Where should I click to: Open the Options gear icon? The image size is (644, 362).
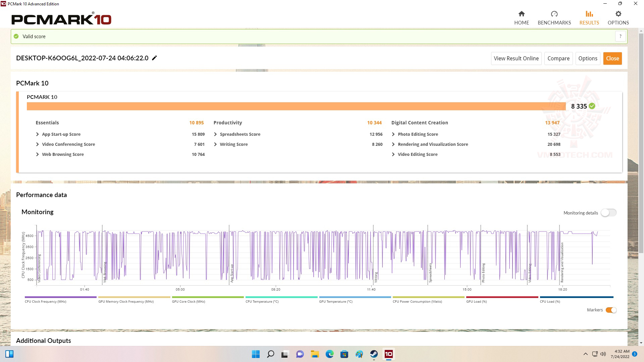618,14
